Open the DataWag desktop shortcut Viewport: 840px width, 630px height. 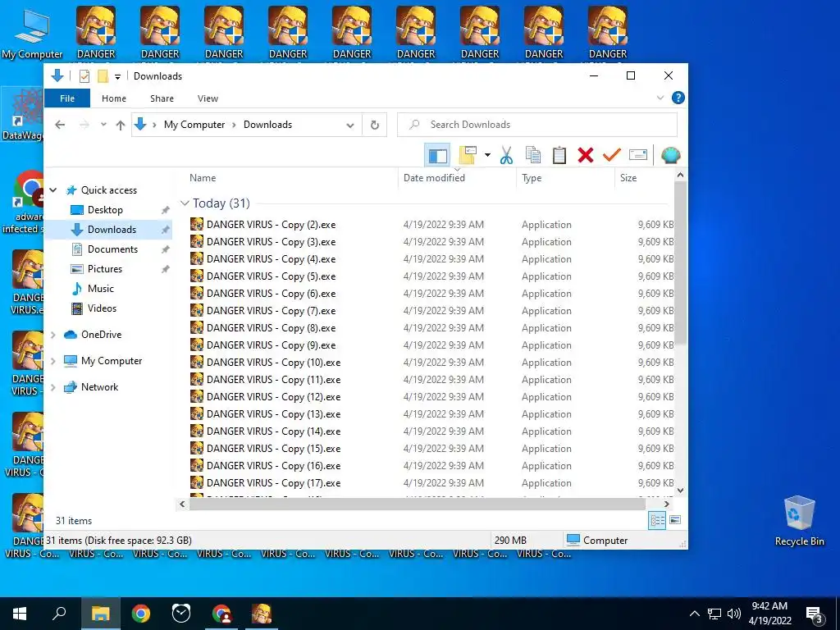(22, 113)
